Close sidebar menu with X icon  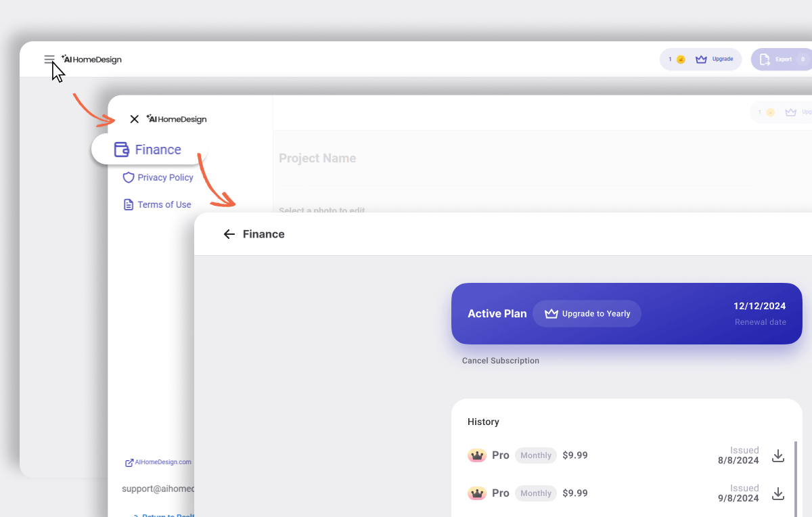(x=134, y=119)
